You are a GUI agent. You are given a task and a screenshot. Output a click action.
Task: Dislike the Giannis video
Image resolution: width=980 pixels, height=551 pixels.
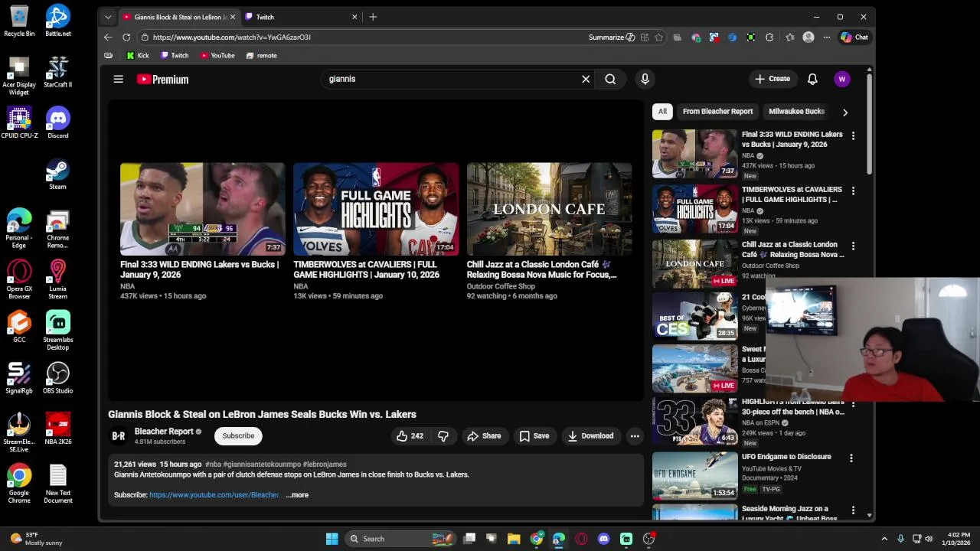(x=443, y=436)
